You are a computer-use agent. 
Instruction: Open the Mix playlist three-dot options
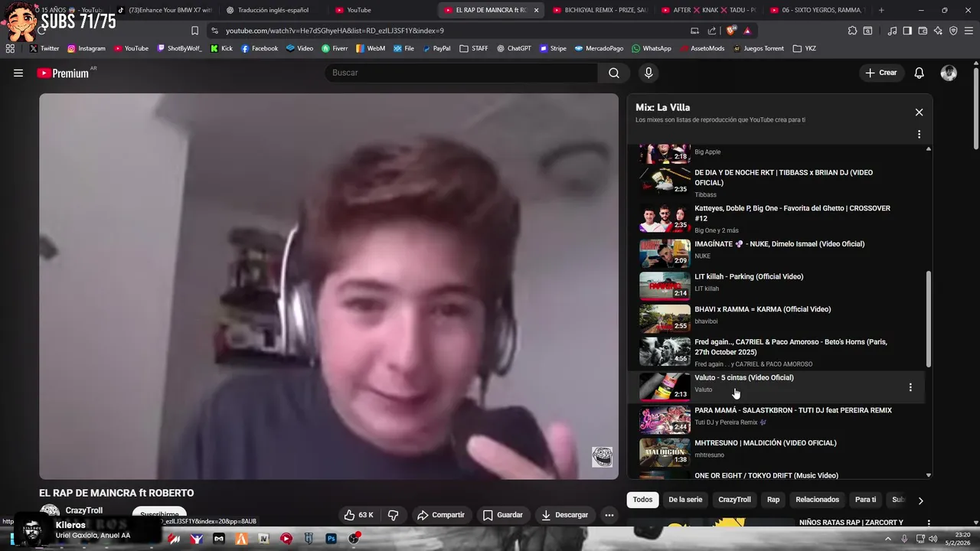pos(919,134)
